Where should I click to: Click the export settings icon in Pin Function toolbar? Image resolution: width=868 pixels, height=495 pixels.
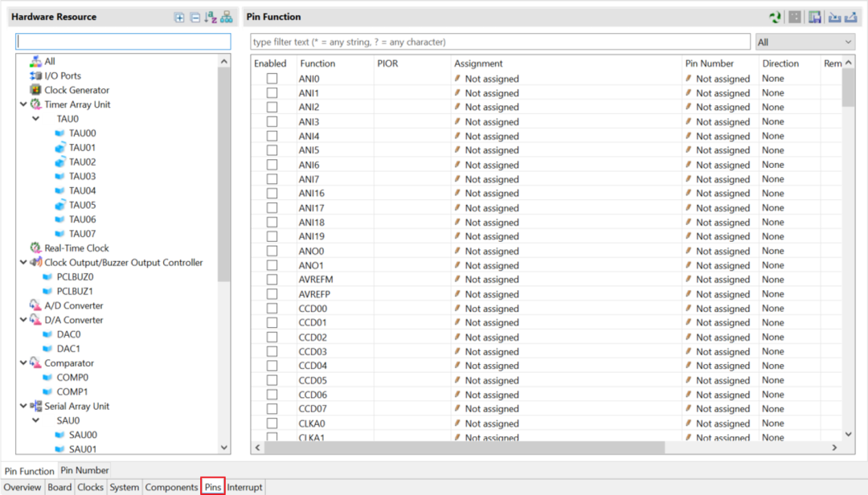(x=851, y=17)
